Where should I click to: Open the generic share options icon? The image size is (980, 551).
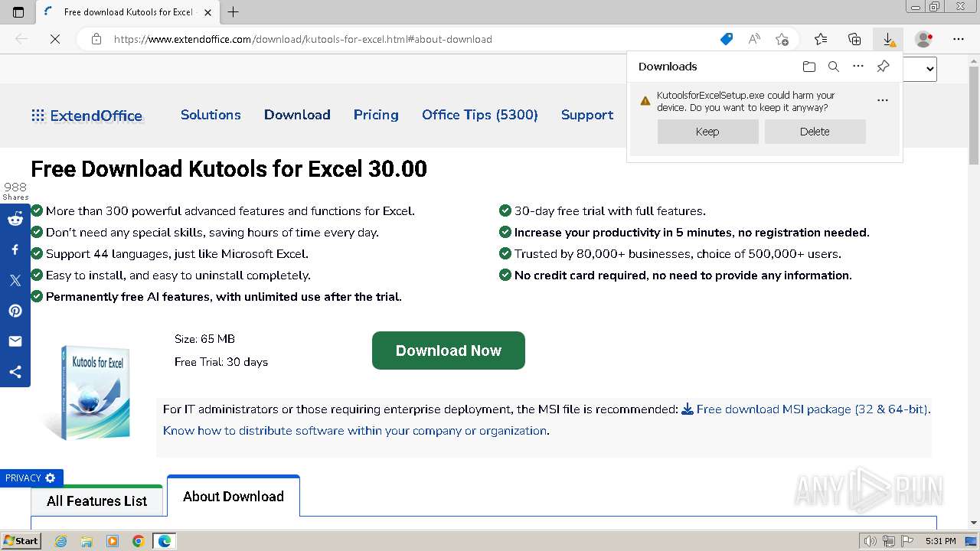point(15,372)
